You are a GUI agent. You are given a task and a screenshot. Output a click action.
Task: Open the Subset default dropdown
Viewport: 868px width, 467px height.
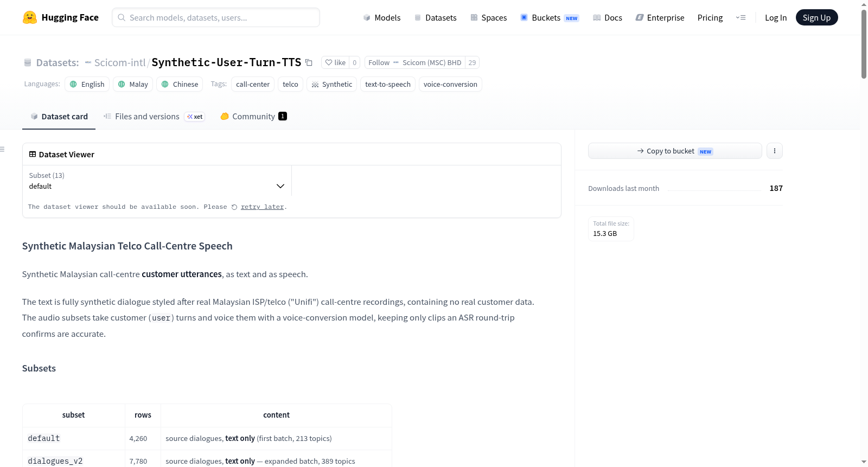pos(157,181)
